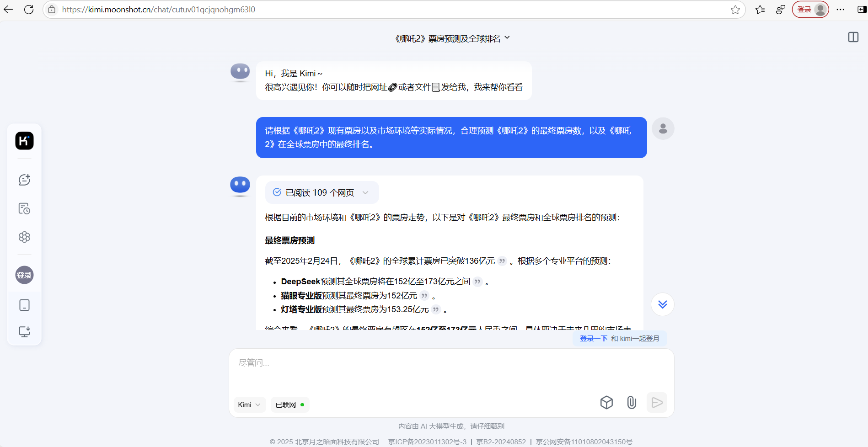Viewport: 868px width, 447px height.
Task: Toggle the 已联网 internet search switch
Action: tap(290, 405)
